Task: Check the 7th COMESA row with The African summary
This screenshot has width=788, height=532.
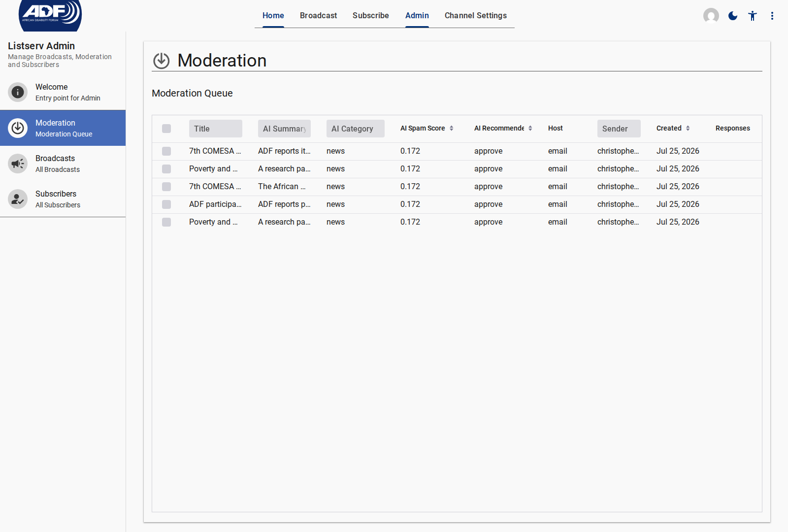Action: [166, 187]
